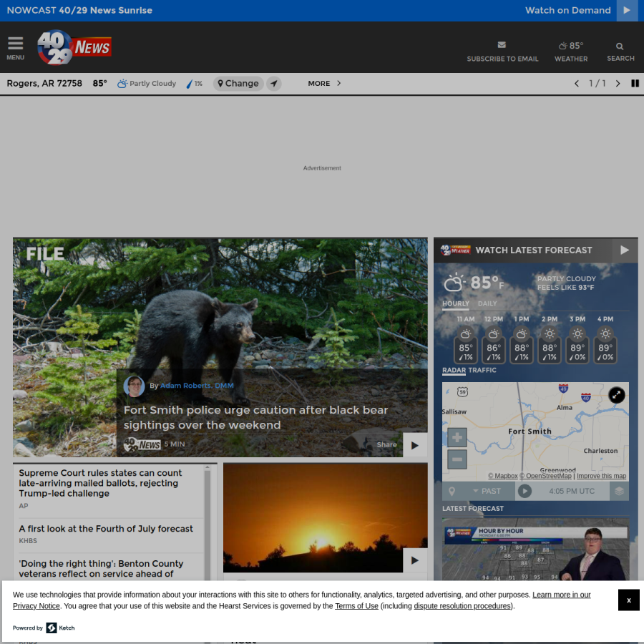Screen dimensions: 644x644
Task: Pause the ticker rotation
Action: pyautogui.click(x=635, y=84)
